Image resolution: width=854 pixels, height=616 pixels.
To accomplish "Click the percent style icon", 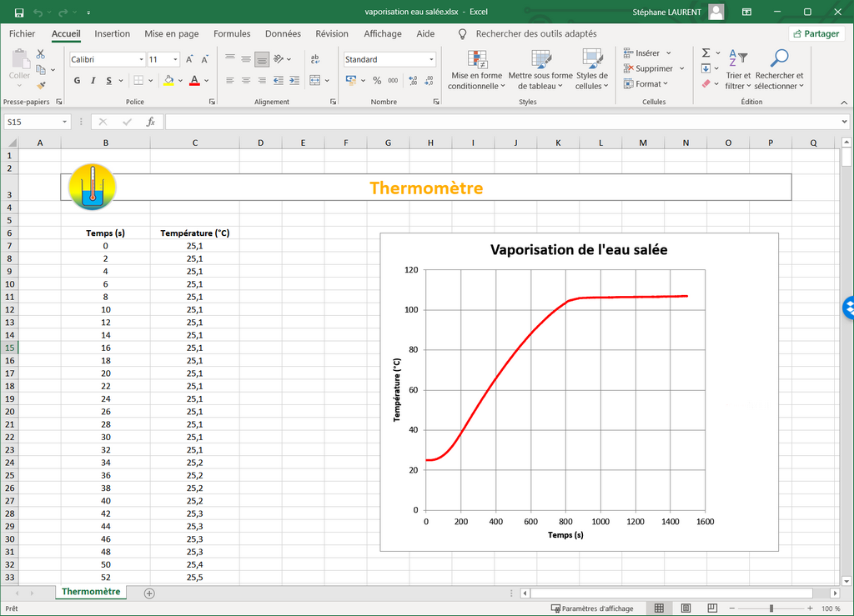I will coord(377,81).
